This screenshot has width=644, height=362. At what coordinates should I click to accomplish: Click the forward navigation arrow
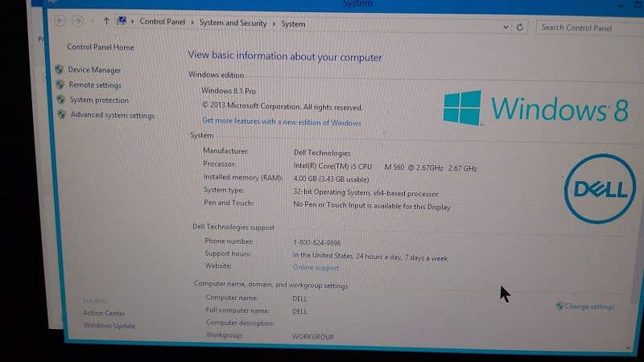click(x=77, y=20)
